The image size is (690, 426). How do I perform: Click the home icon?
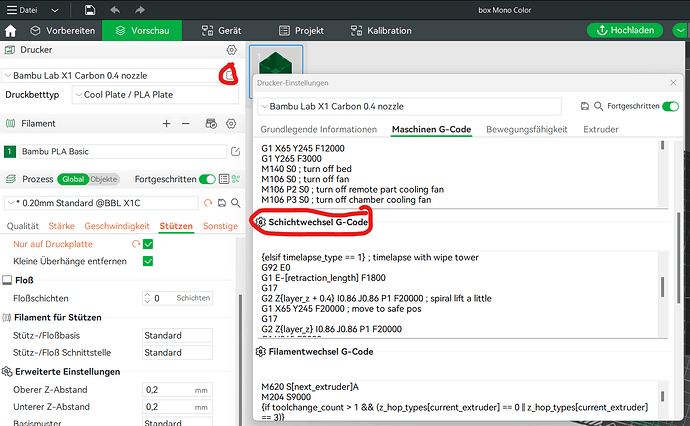(x=10, y=31)
